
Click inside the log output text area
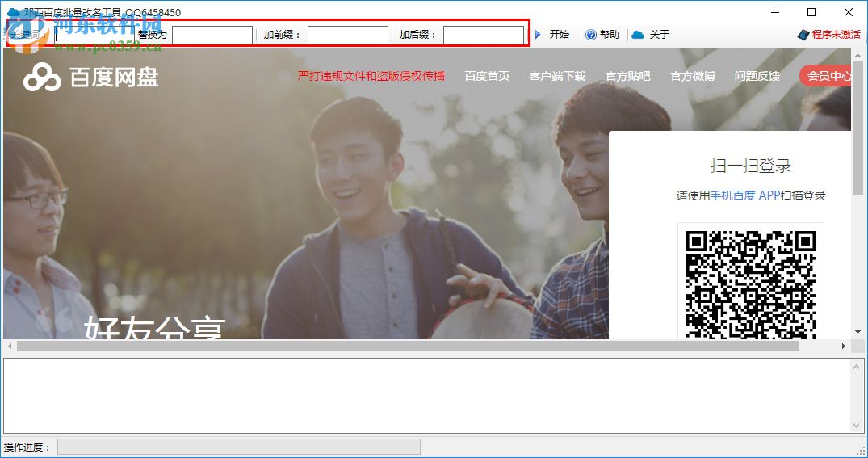coord(426,396)
